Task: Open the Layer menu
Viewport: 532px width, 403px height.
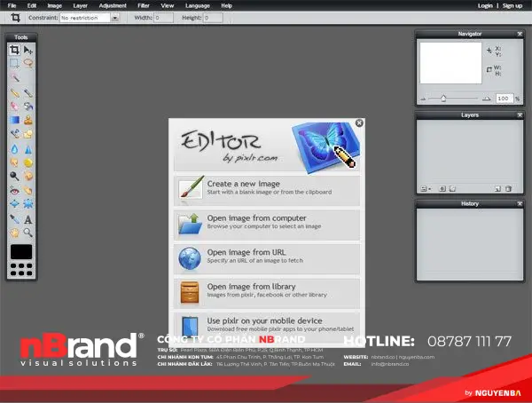Action: coord(81,5)
